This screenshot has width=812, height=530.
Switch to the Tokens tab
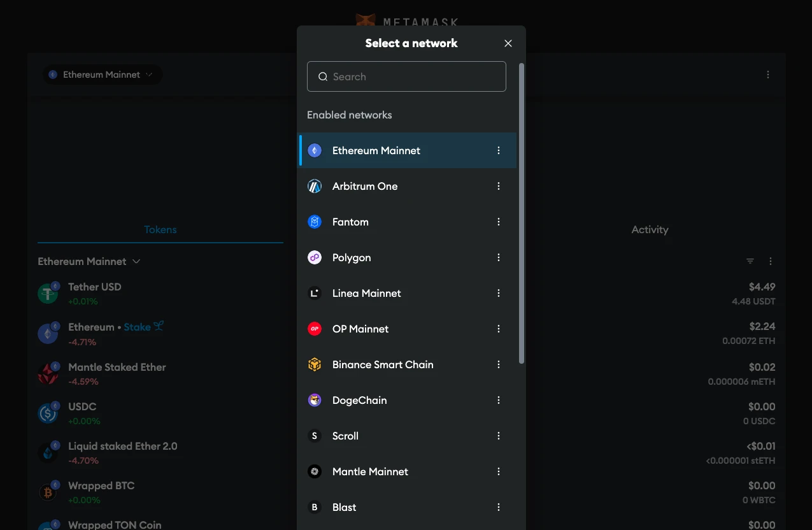pyautogui.click(x=160, y=229)
